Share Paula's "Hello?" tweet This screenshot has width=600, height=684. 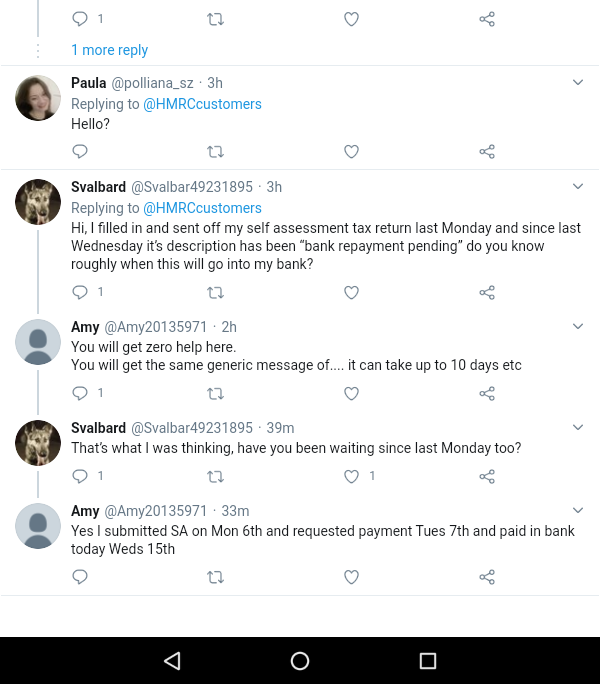click(x=487, y=152)
